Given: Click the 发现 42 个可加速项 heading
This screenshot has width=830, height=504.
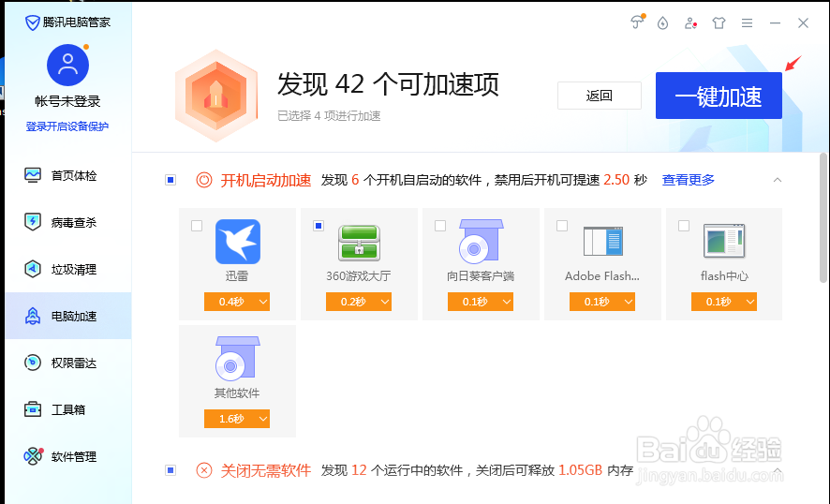Looking at the screenshot, I should [x=388, y=84].
